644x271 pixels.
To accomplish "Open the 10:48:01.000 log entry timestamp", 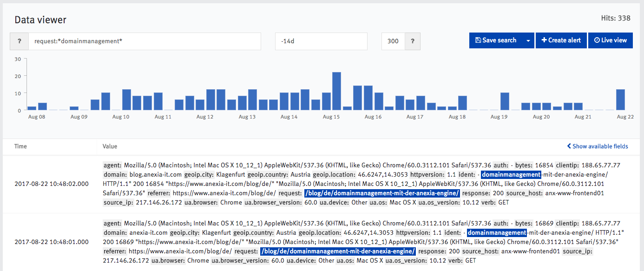I will click(x=51, y=242).
